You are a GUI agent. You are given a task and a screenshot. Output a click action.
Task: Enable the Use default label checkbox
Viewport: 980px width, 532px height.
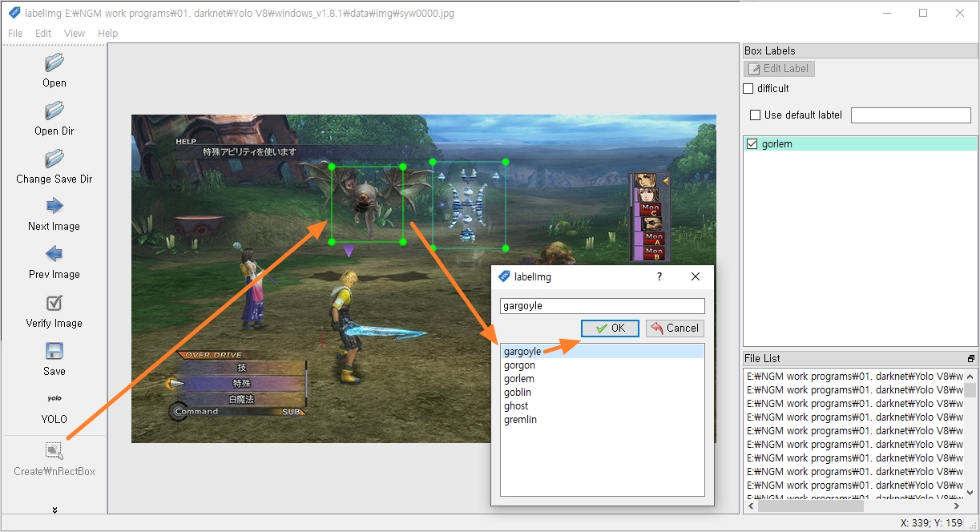tap(755, 115)
